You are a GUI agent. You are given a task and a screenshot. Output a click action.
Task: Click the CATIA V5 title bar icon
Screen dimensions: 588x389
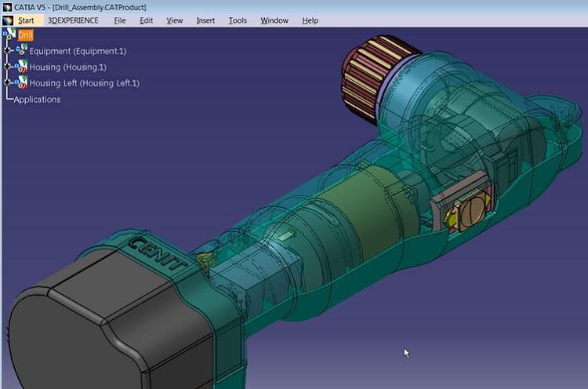[x=7, y=7]
